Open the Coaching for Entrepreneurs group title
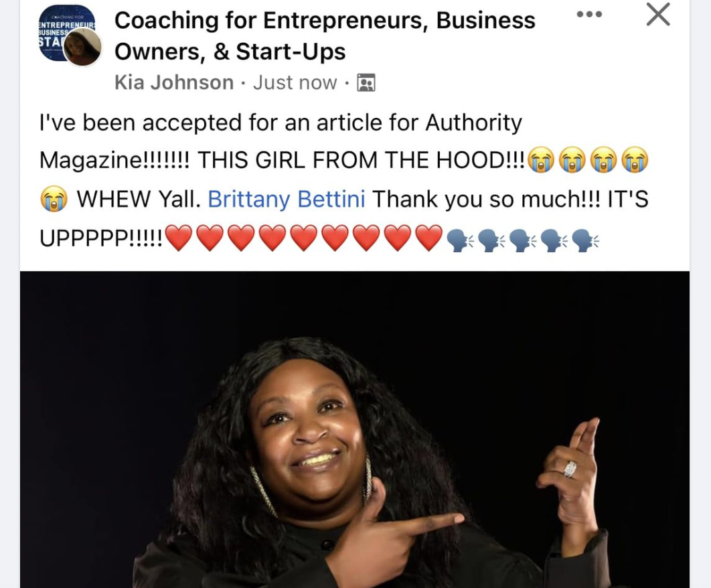This screenshot has width=711, height=588. coord(325,35)
